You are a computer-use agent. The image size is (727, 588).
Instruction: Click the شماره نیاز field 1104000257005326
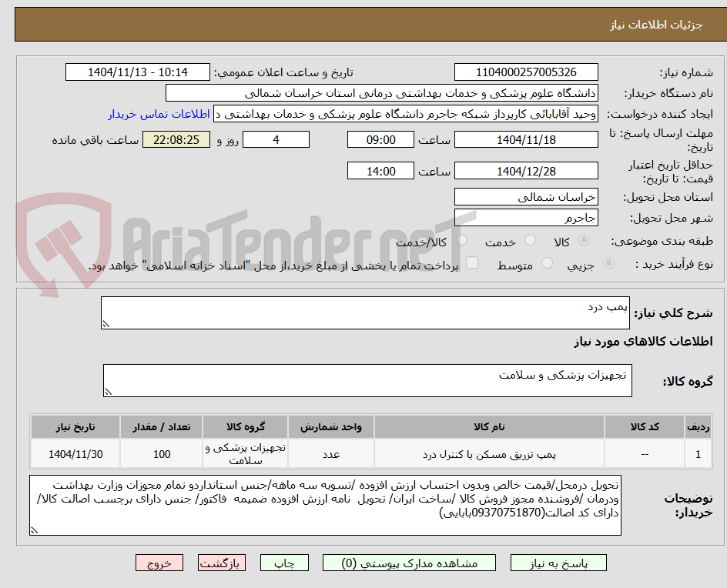(x=526, y=72)
